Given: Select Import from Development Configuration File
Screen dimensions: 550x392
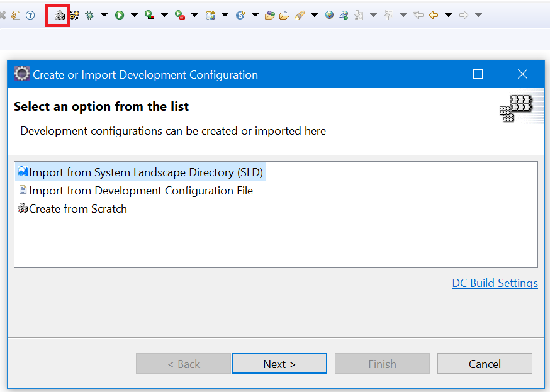Looking at the screenshot, I should [x=136, y=191].
